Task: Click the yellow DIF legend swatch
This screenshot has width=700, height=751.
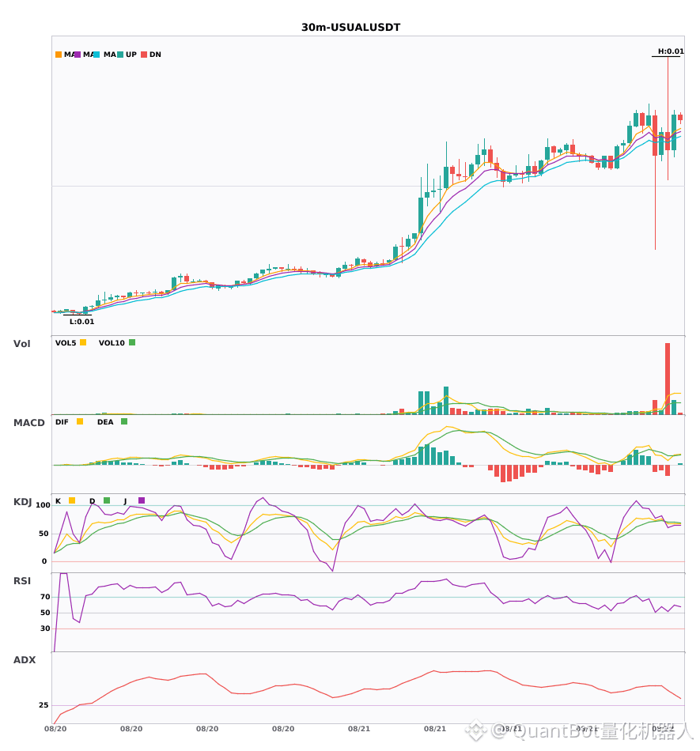Action: point(80,421)
